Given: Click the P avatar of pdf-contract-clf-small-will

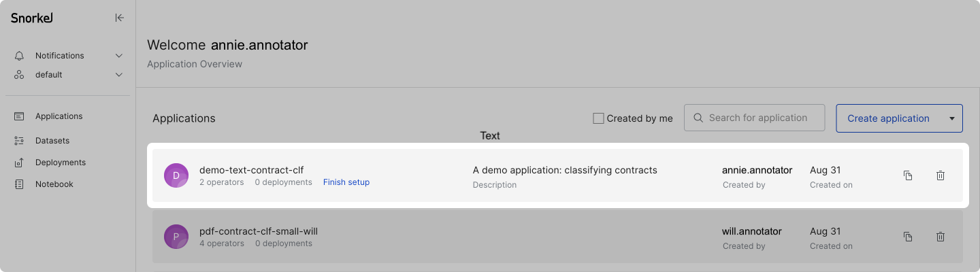Looking at the screenshot, I should click(x=176, y=237).
